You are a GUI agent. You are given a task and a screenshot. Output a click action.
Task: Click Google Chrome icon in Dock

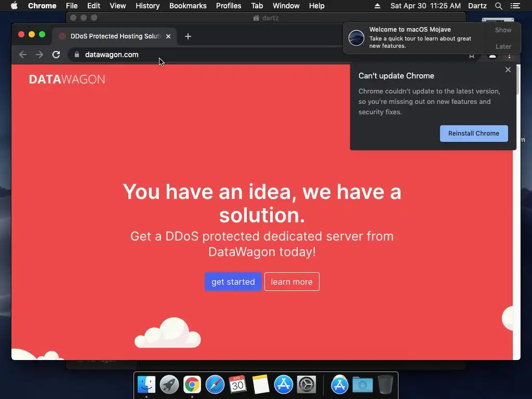pyautogui.click(x=192, y=385)
